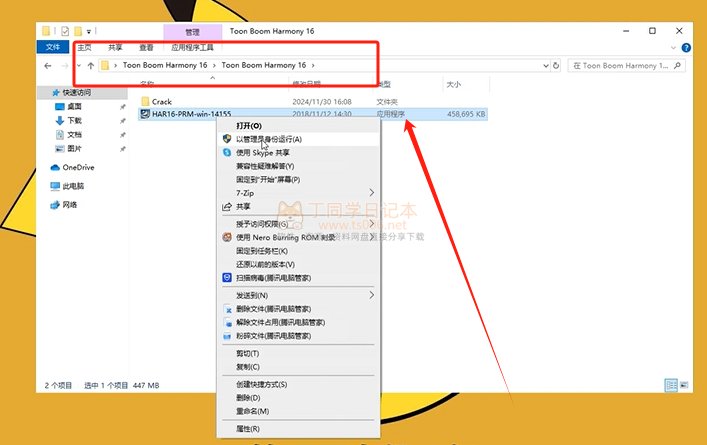Choose 固定到"开始"屏幕(P)

[298, 179]
